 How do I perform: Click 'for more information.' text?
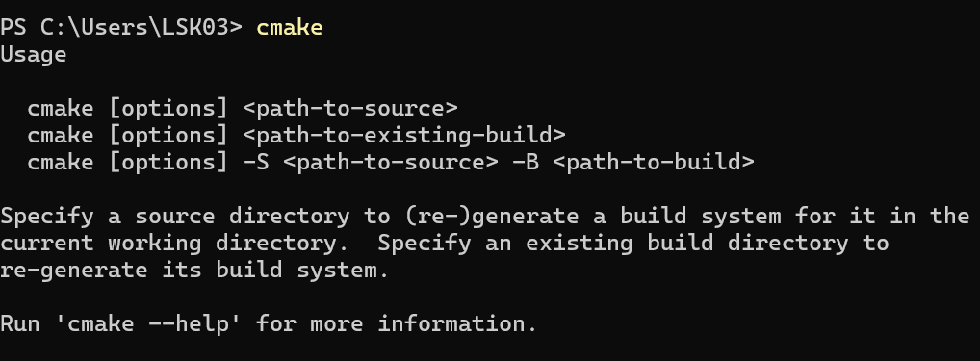point(397,324)
